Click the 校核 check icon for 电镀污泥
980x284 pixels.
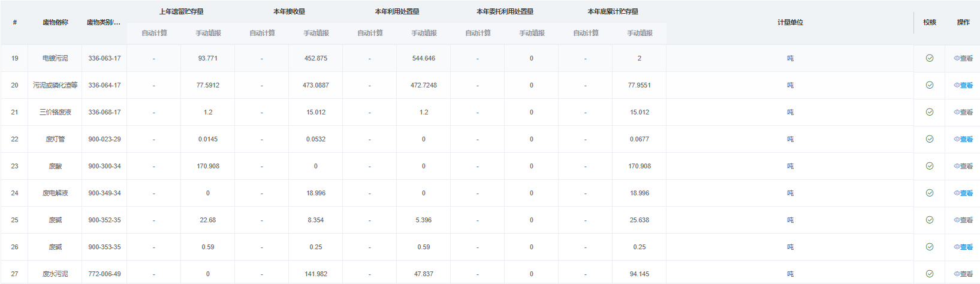[x=929, y=58]
